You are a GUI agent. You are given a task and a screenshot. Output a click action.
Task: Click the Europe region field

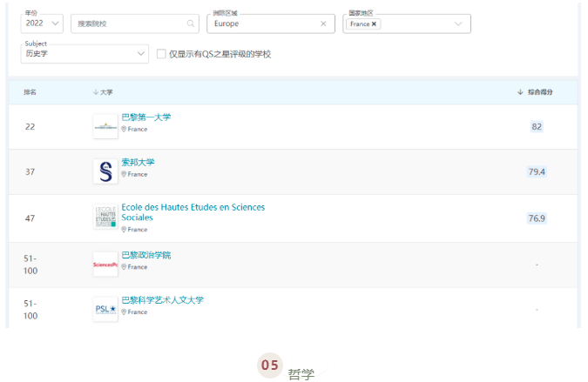271,23
